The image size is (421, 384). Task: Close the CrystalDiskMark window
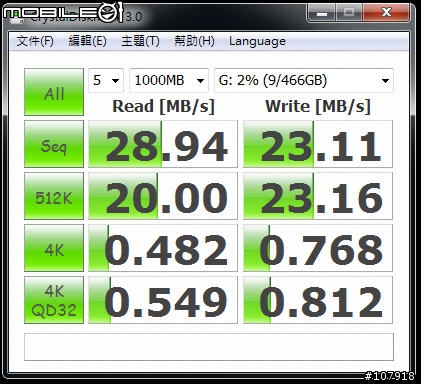[386, 13]
